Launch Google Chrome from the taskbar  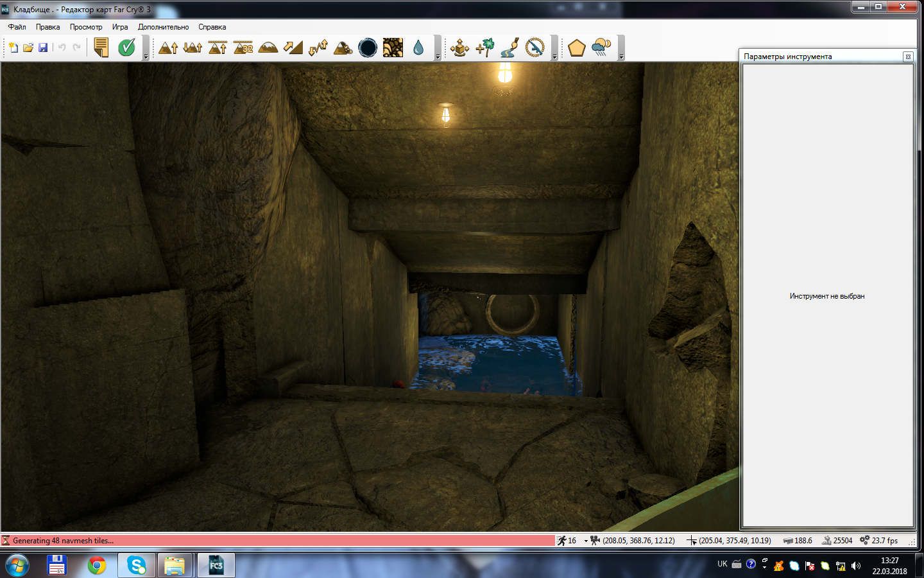(x=97, y=565)
